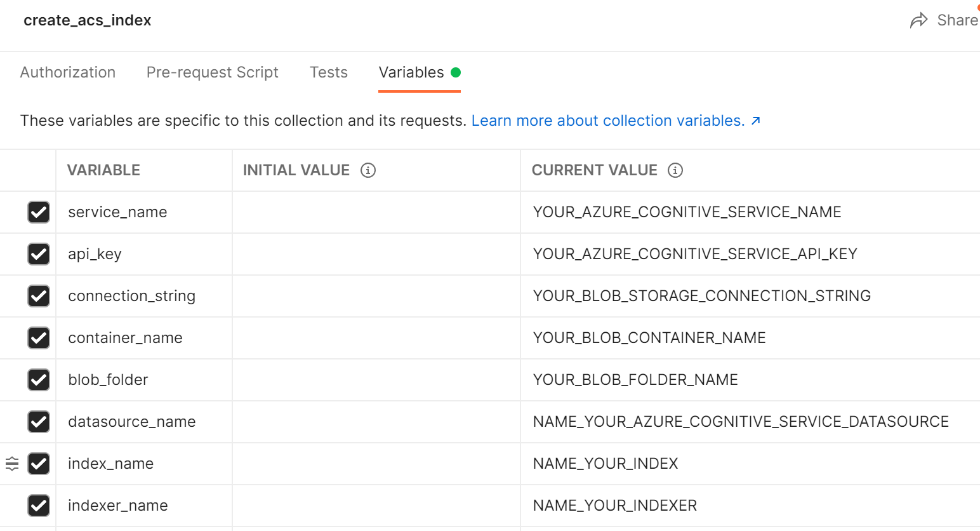
Task: Click the connection_string initial value field
Action: [x=376, y=296]
